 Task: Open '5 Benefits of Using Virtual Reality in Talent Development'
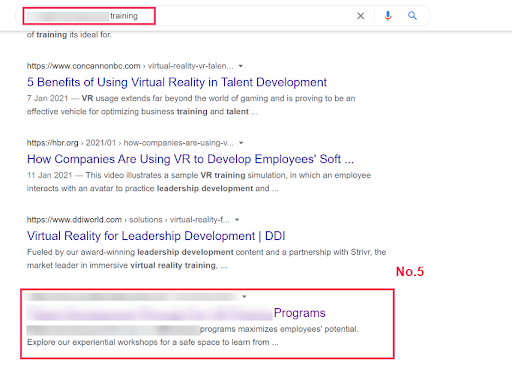[x=177, y=82]
